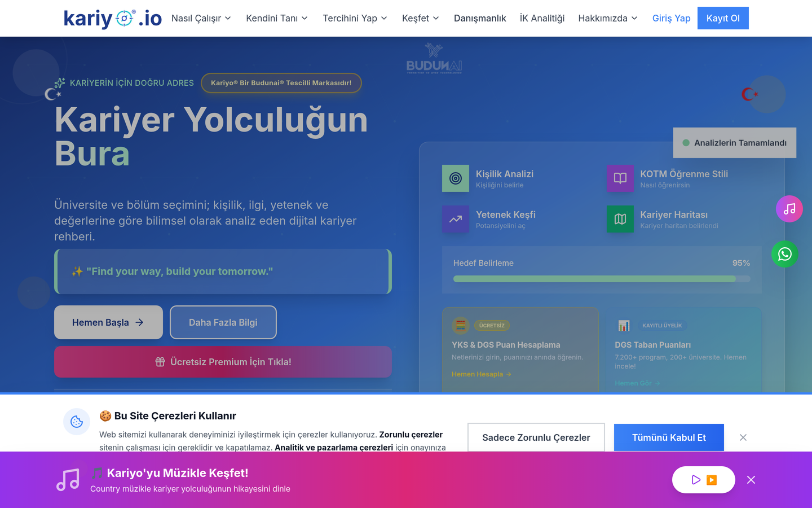Screen dimensions: 812x508
Task: Click Daha Fazla Bilgi button
Action: [223, 322]
